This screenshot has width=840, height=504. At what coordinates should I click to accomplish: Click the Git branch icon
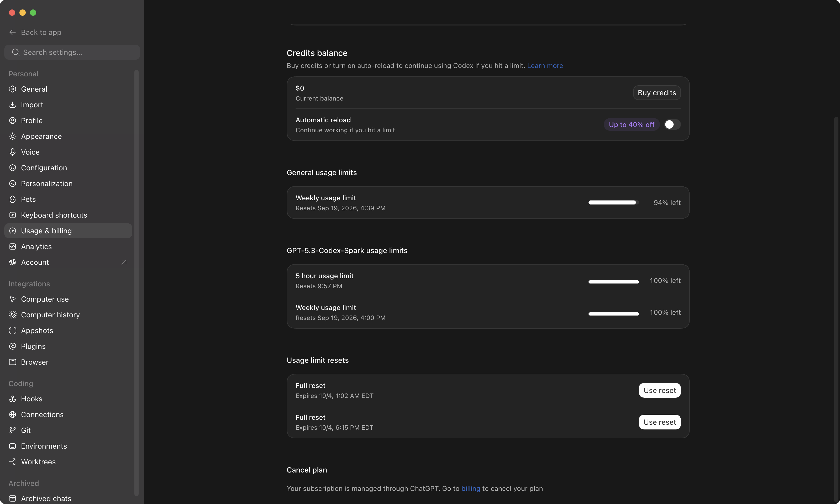[13, 430]
